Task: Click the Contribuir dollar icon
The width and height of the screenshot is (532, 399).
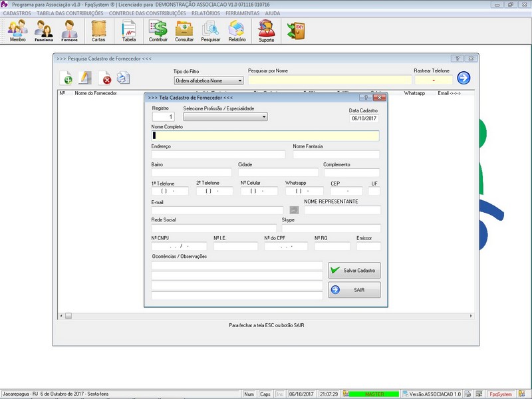Action: 158,31
